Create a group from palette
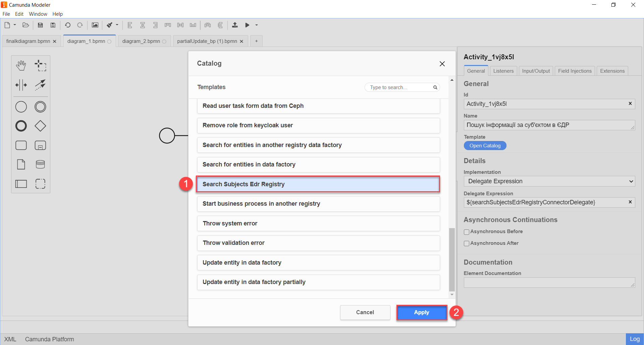 click(40, 184)
